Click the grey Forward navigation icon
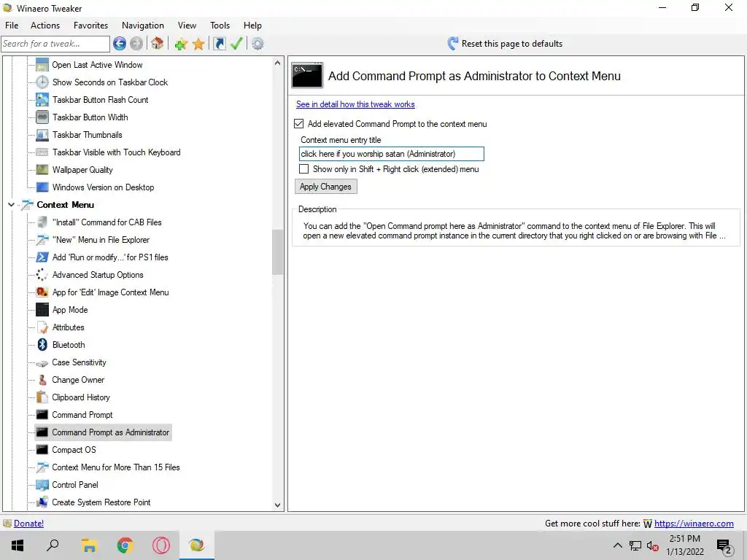Screen dimensions: 747x560 (136, 44)
